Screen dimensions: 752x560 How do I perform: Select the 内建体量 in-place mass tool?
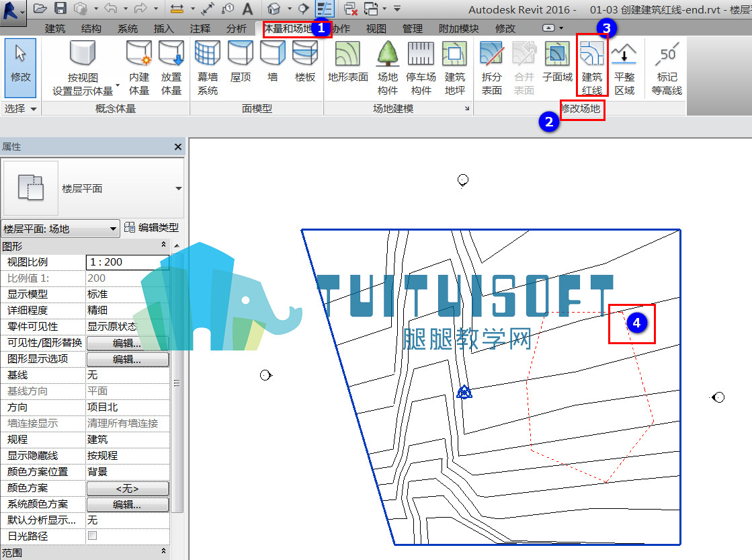[139, 68]
